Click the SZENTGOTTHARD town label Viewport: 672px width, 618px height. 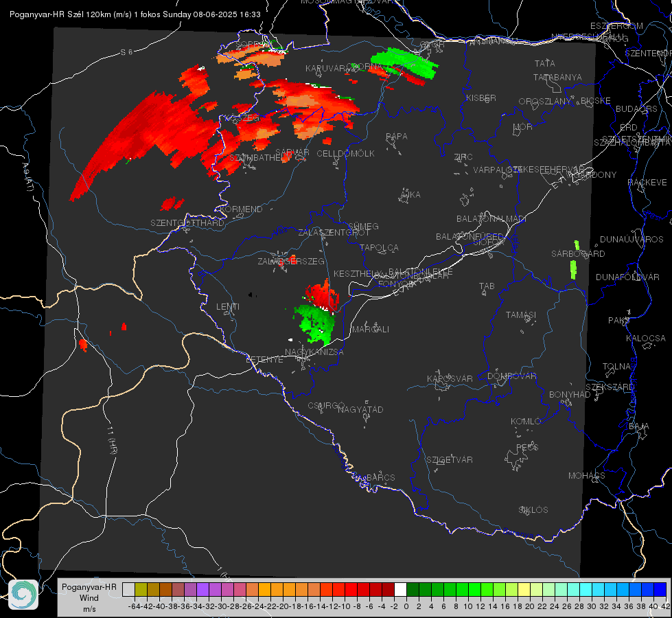pos(187,222)
